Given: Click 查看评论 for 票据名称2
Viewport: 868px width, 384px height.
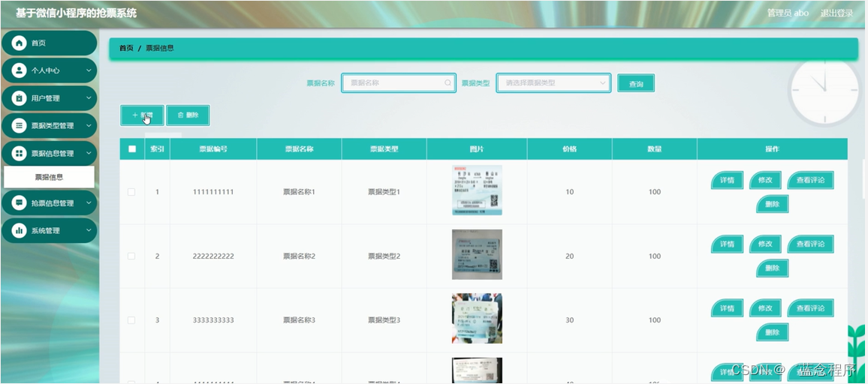Looking at the screenshot, I should [810, 244].
